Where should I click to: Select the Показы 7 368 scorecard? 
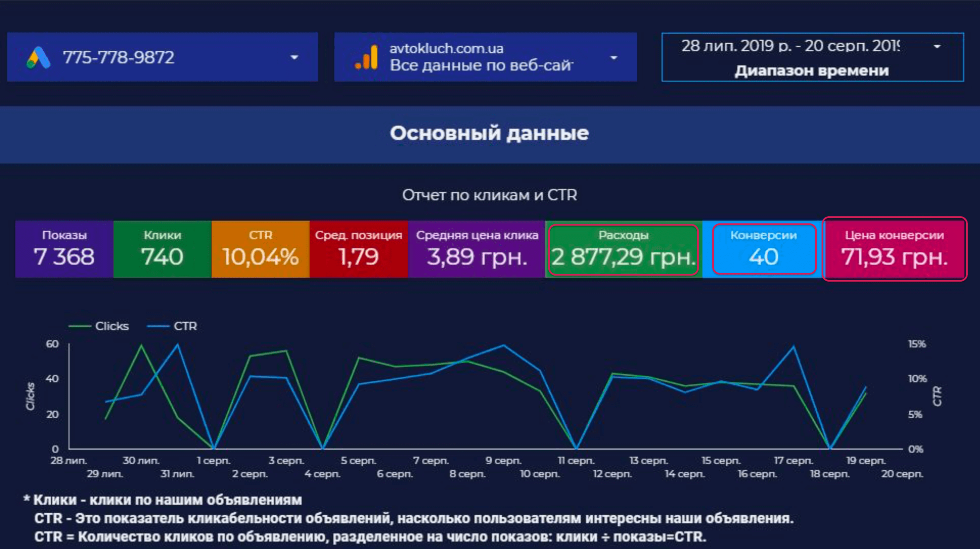pyautogui.click(x=64, y=249)
